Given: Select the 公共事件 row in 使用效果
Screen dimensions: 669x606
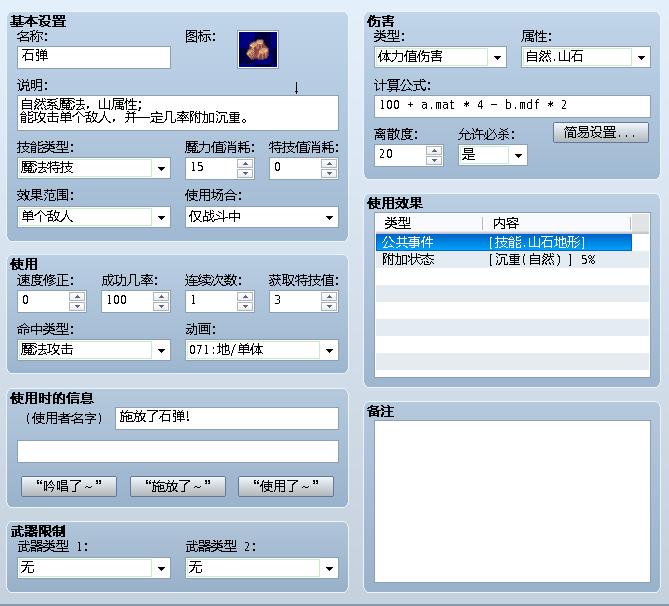Looking at the screenshot, I should pos(503,242).
